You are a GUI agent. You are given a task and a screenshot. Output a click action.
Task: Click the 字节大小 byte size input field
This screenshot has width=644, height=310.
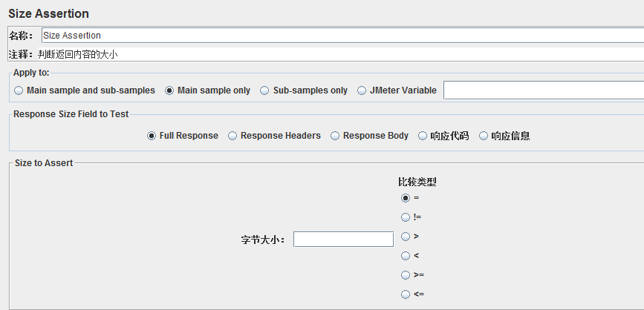[343, 240]
